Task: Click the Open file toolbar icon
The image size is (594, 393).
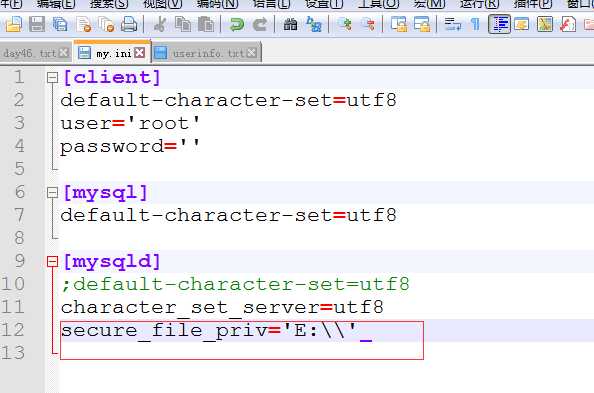Action: 14,24
